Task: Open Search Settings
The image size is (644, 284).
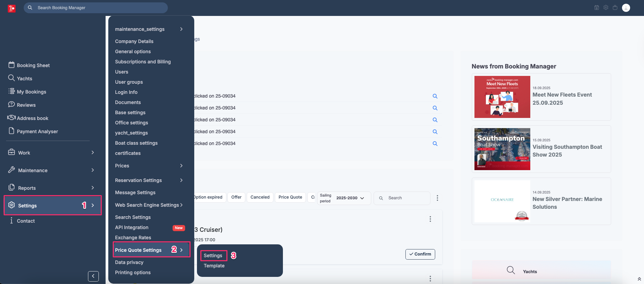Action: [133, 217]
